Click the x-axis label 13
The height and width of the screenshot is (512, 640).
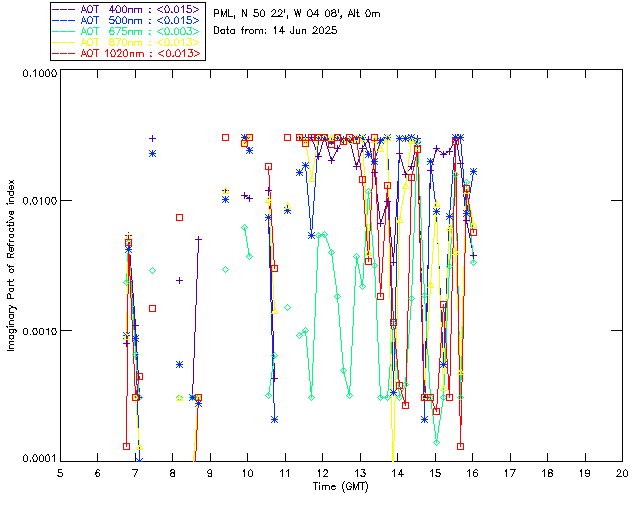[360, 473]
